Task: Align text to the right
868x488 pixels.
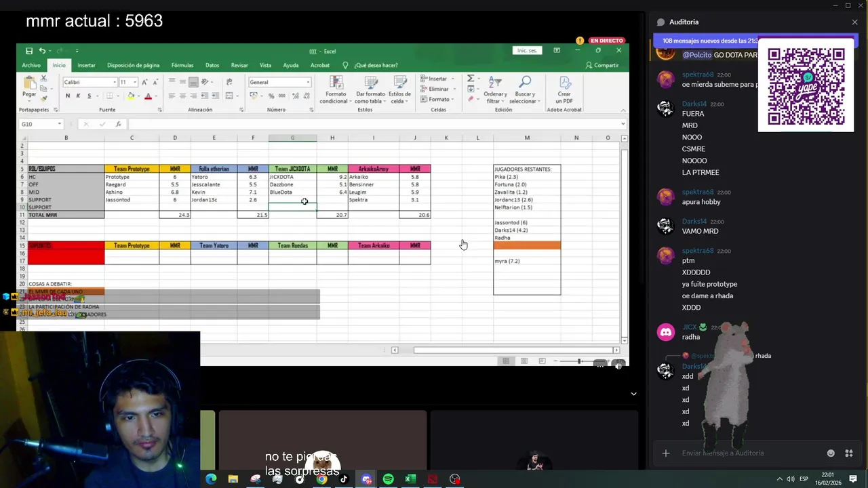Action: pyautogui.click(x=193, y=96)
